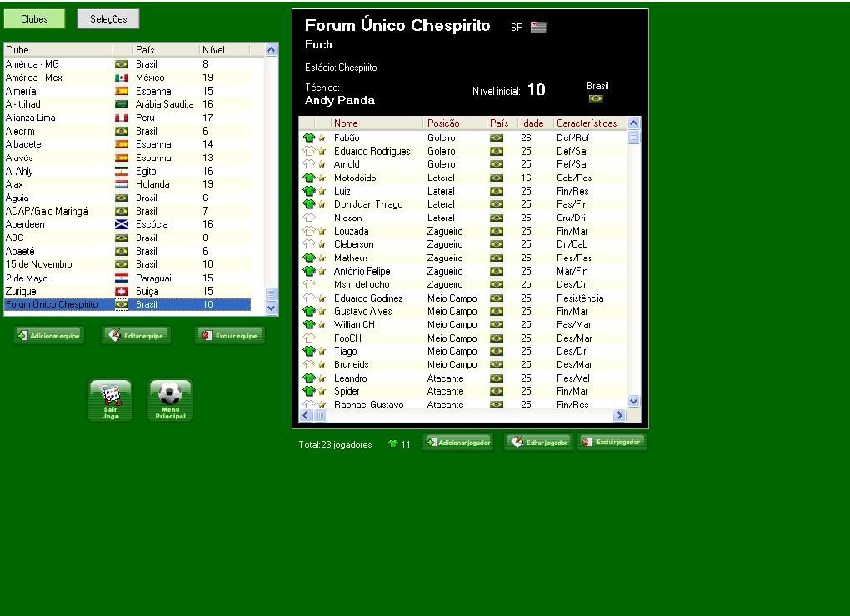Image resolution: width=850 pixels, height=616 pixels.
Task: Click the Editar equipe button
Action: (x=137, y=335)
